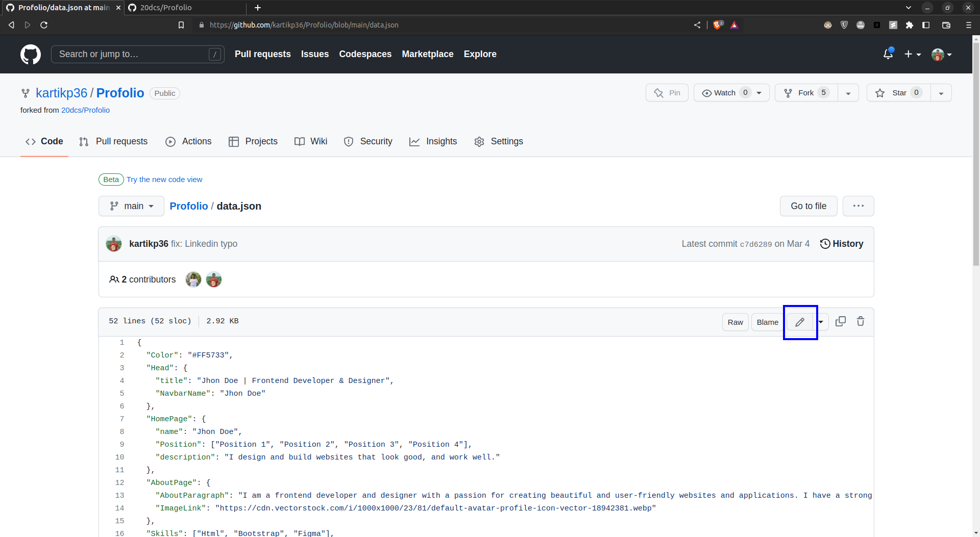The image size is (980, 537).
Task: Open the file editor with the pencil icon
Action: click(x=800, y=321)
